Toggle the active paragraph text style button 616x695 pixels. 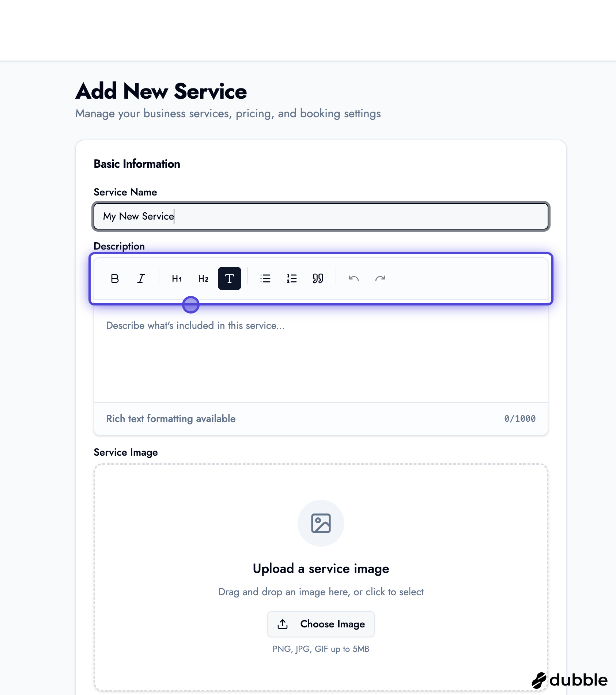coord(229,278)
